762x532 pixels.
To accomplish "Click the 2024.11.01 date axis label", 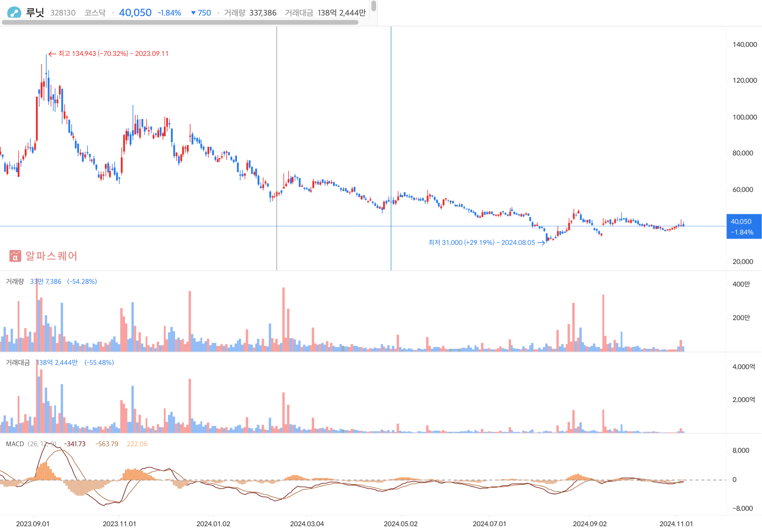I will [x=676, y=524].
